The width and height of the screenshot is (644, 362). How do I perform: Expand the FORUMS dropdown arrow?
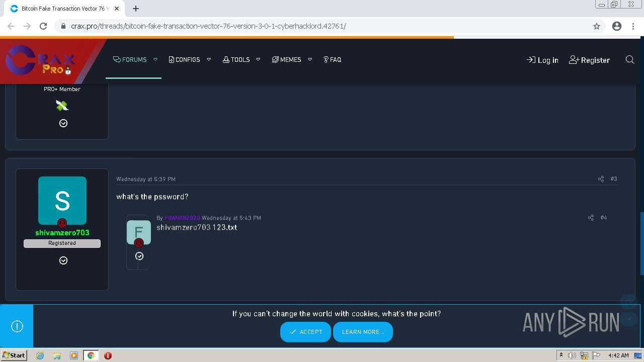(x=155, y=59)
